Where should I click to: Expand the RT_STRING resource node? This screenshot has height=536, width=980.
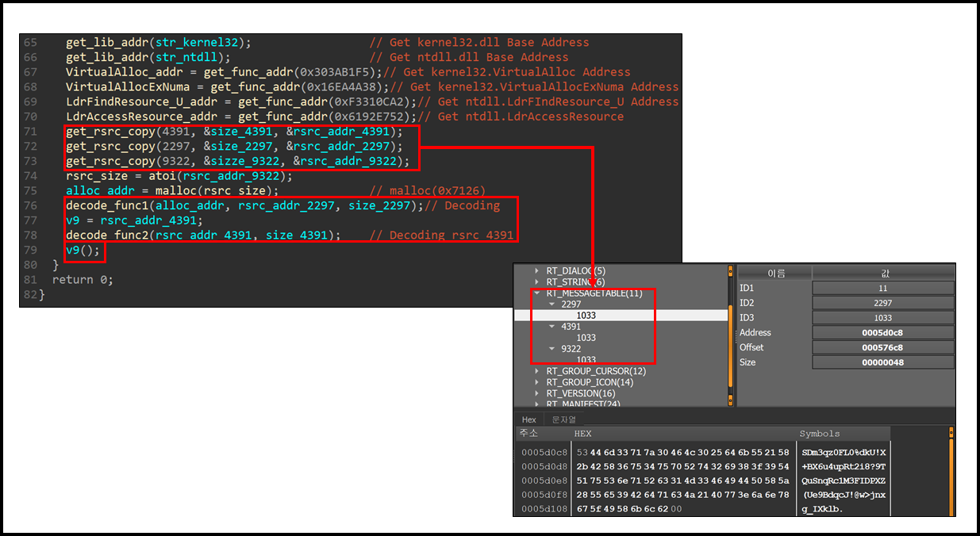tap(537, 282)
